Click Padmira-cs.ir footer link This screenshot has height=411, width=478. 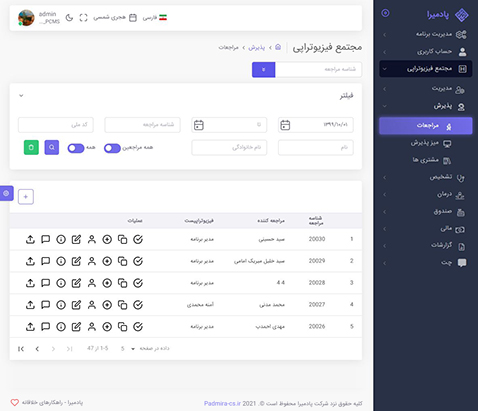pos(222,403)
